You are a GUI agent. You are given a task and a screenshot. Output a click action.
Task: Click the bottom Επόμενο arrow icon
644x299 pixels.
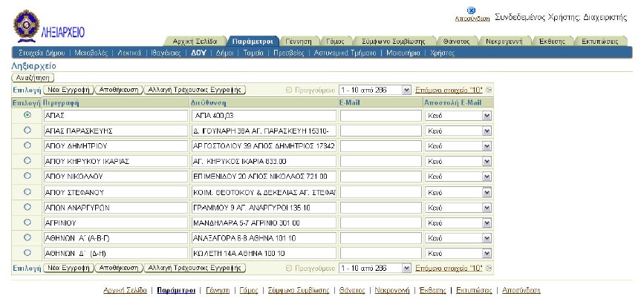489,269
